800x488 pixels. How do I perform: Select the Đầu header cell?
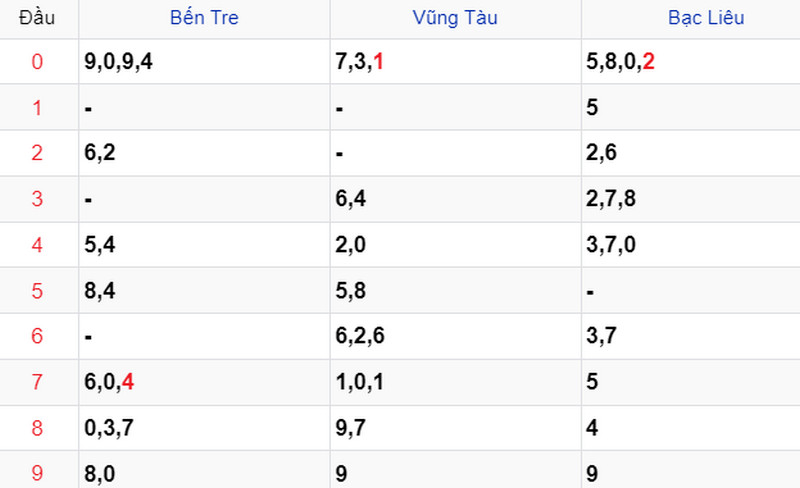click(37, 18)
